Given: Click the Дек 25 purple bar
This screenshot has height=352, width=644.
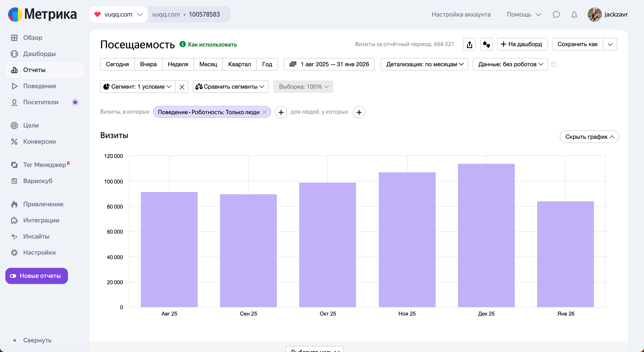Looking at the screenshot, I should [486, 235].
